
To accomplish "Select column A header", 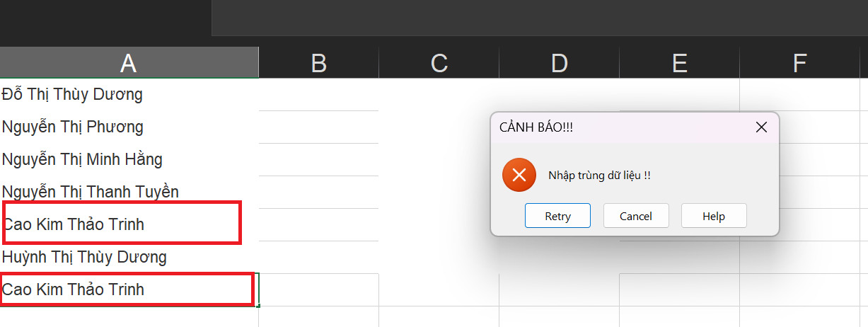I will pos(128,63).
